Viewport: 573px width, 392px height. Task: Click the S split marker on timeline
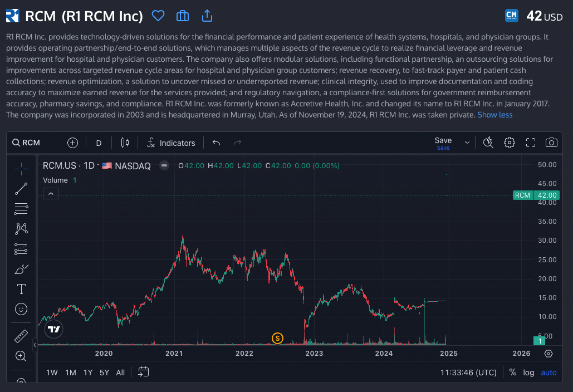point(277,339)
